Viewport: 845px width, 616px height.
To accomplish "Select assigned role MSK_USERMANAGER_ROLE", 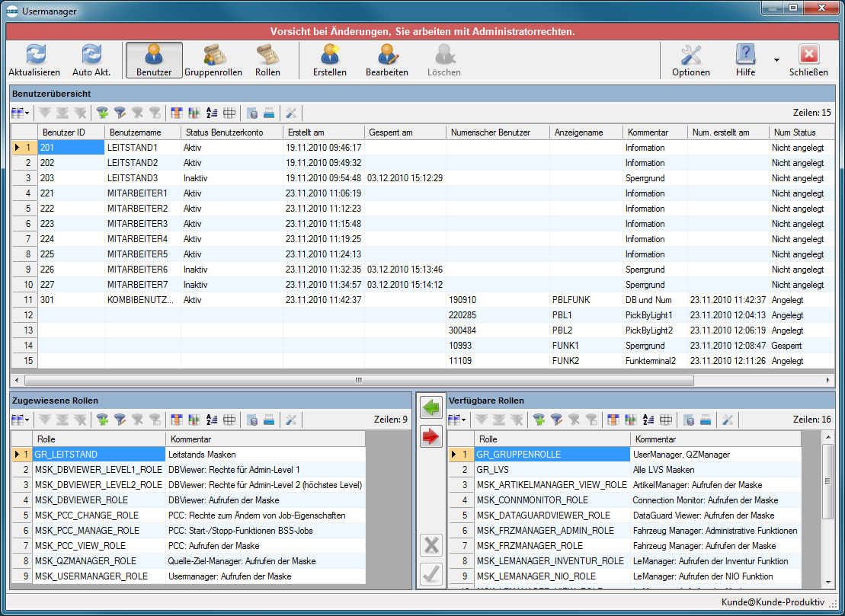I will (x=99, y=576).
